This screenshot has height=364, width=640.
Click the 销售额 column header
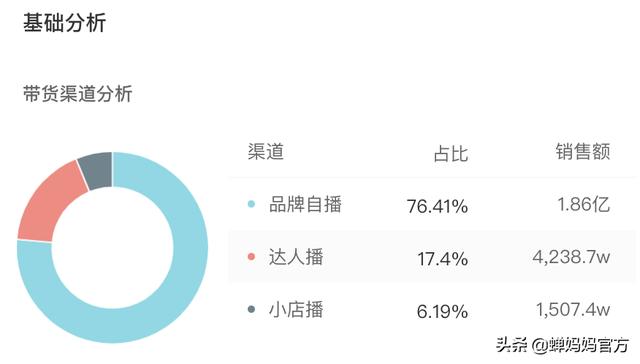[582, 152]
